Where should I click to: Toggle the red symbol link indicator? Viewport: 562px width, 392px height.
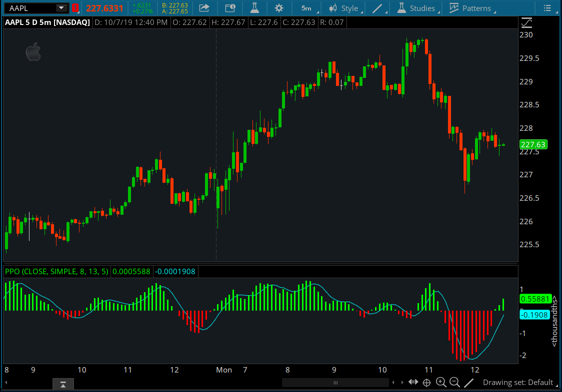[x=75, y=8]
